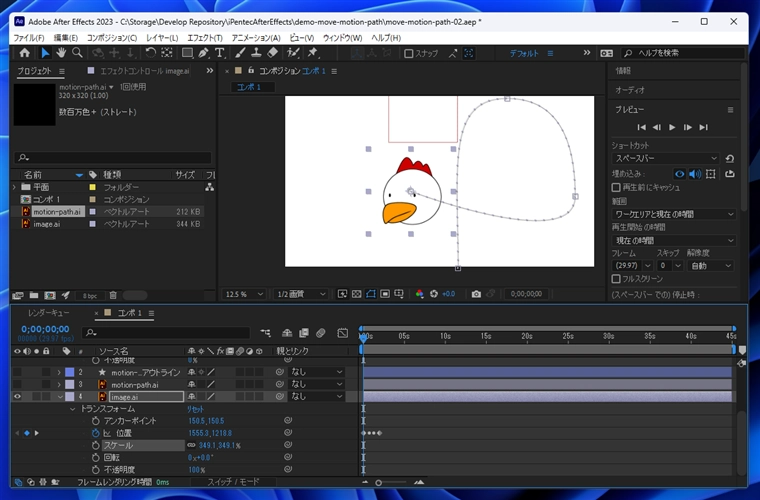Click the 位置 stopwatch keyframe toggle
The width and height of the screenshot is (760, 500).
[96, 433]
